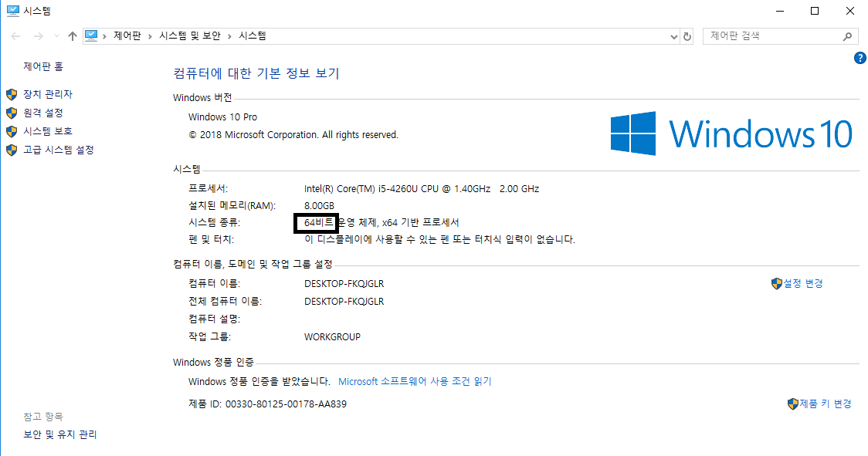Image resolution: width=868 pixels, height=456 pixels.
Task: Click the Windows 10 logo
Action: pyautogui.click(x=731, y=133)
